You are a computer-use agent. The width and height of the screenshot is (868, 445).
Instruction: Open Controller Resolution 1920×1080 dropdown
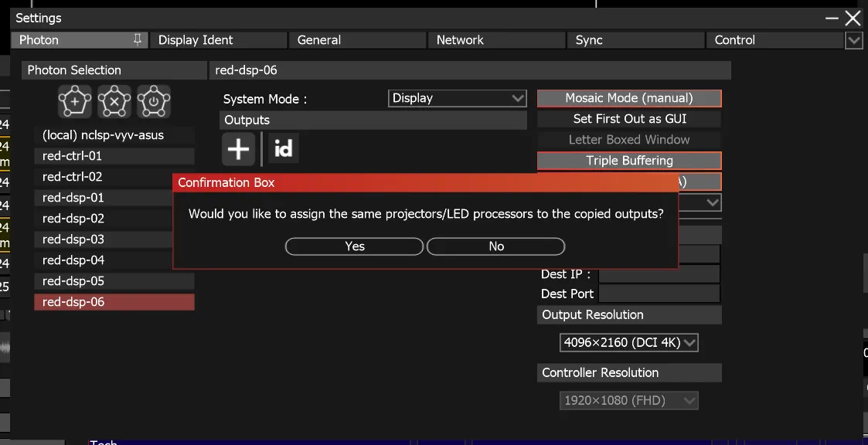tap(629, 400)
